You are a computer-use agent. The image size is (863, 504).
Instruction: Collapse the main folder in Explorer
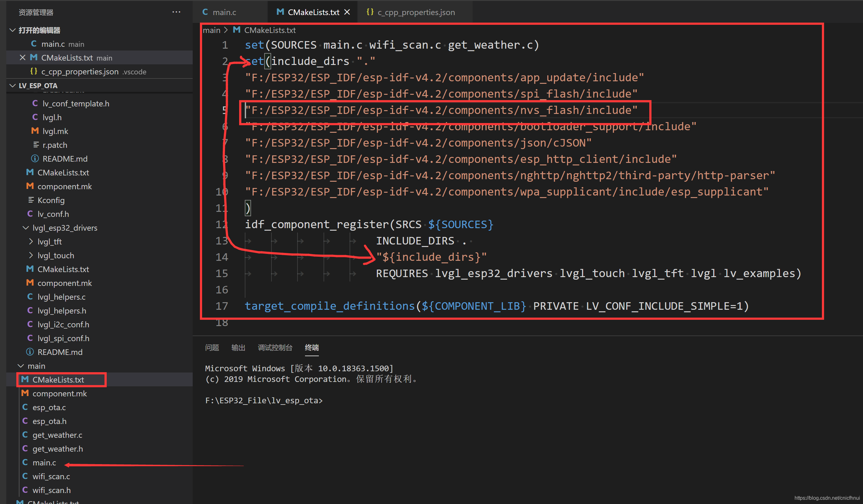(x=20, y=366)
